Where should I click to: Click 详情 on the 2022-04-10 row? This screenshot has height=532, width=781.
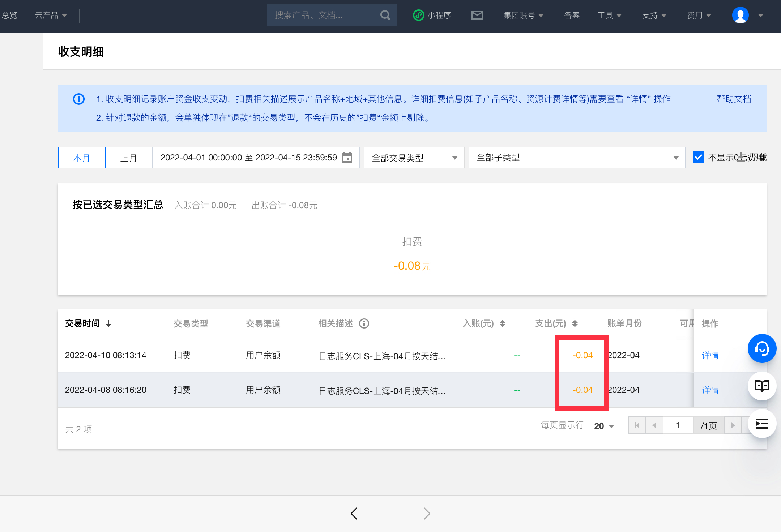tap(709, 355)
